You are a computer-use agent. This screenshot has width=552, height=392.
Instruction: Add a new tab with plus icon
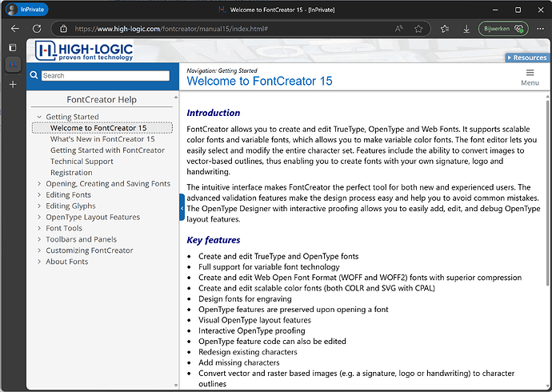coord(13,85)
